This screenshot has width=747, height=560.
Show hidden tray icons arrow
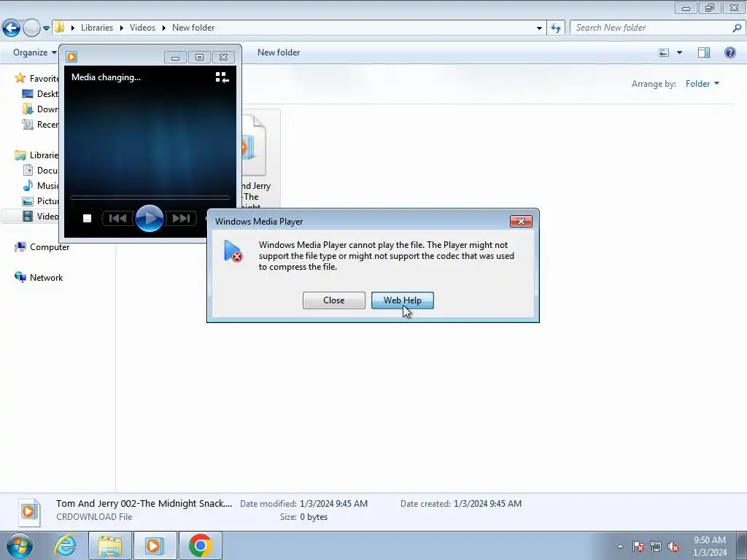click(620, 546)
